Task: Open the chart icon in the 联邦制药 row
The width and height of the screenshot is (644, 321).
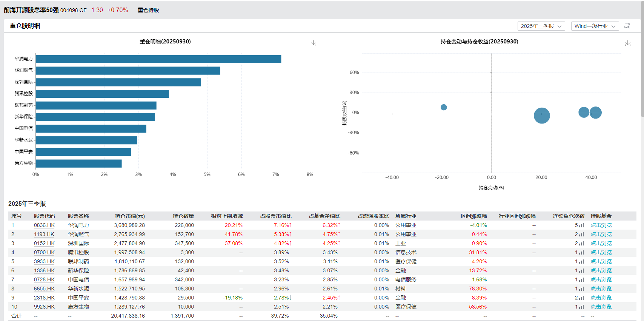Action: (x=581, y=262)
